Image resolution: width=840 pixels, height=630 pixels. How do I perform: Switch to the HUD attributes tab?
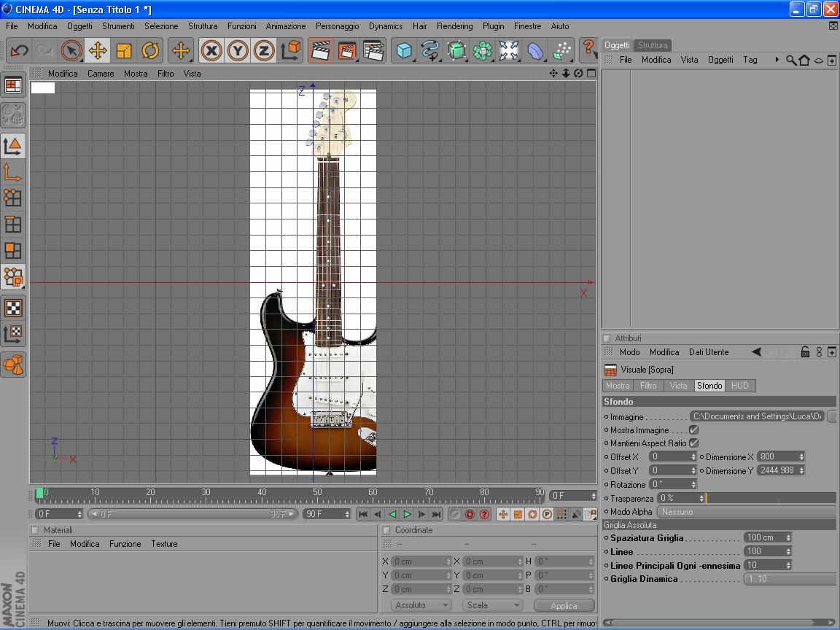pos(740,386)
